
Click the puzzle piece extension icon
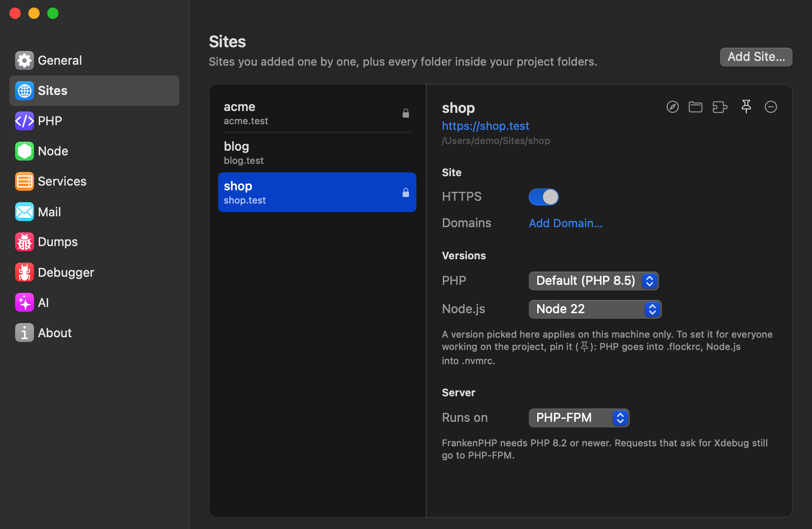(x=720, y=107)
